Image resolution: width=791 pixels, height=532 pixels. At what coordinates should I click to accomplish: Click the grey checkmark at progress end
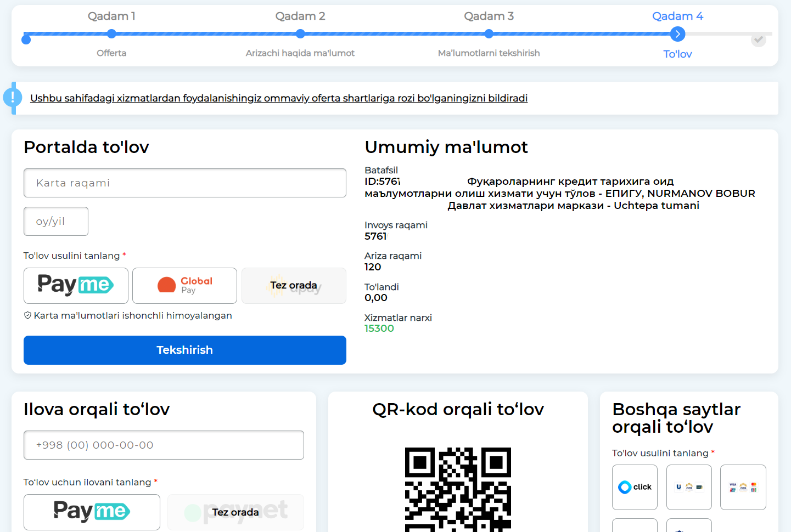(x=758, y=39)
